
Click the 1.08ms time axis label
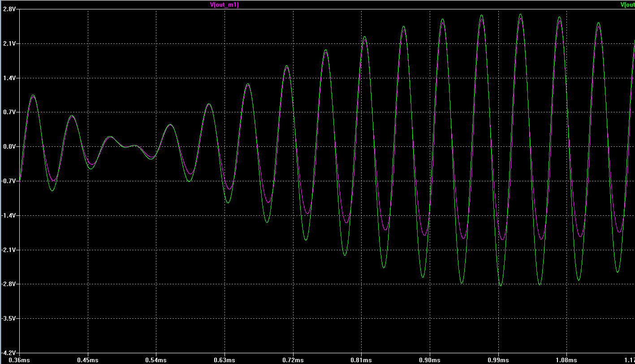tap(566, 360)
